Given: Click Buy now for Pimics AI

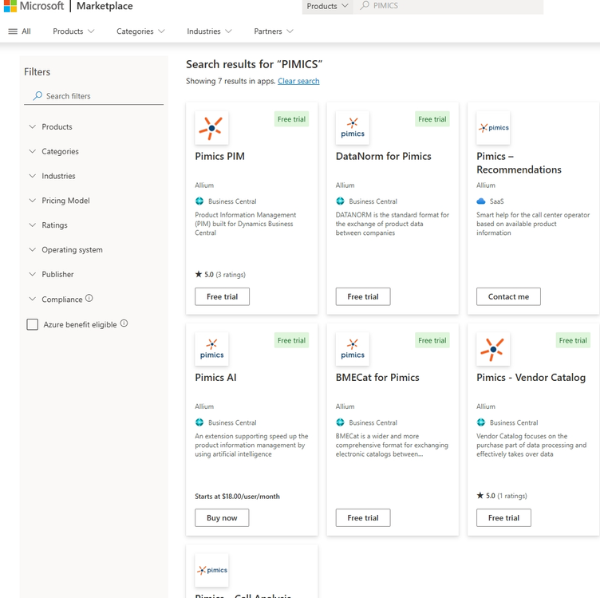Looking at the screenshot, I should click(222, 518).
